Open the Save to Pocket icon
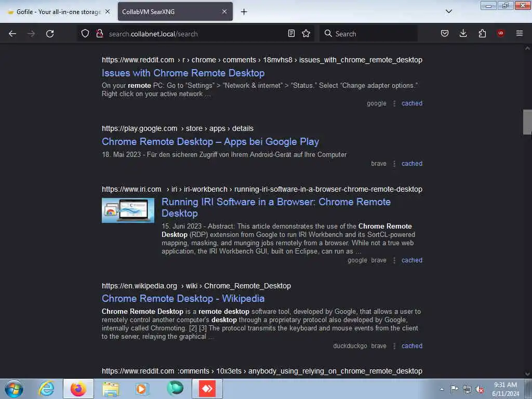532x399 pixels. point(445,33)
